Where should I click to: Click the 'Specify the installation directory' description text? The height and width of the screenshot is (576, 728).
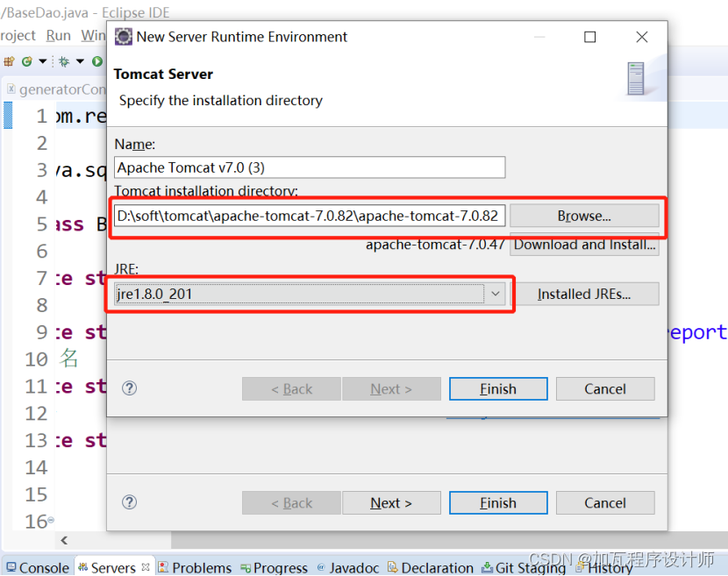[x=220, y=100]
